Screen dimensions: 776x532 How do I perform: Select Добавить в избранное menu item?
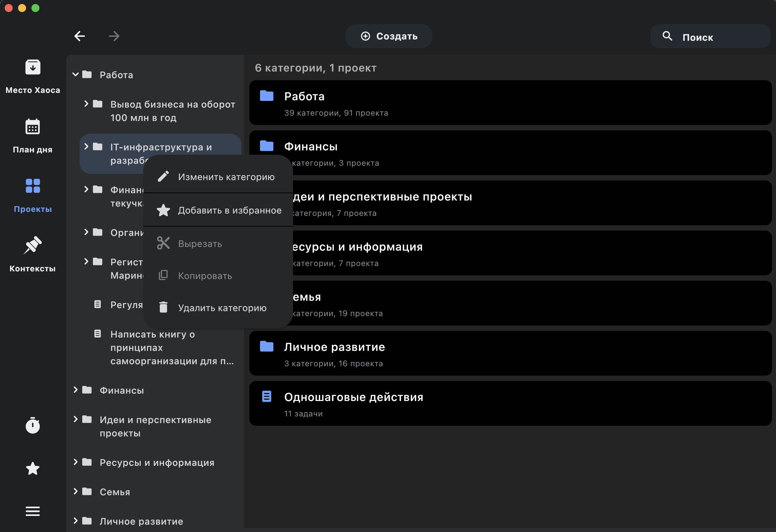coord(229,210)
